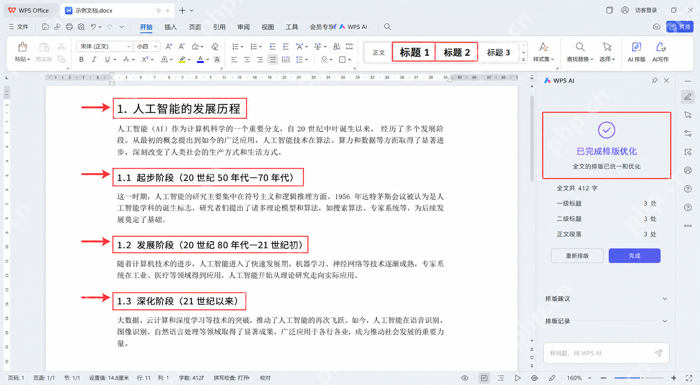Click the cloud sync icon near share button
Viewport: 700px width, 385px height.
[x=656, y=27]
